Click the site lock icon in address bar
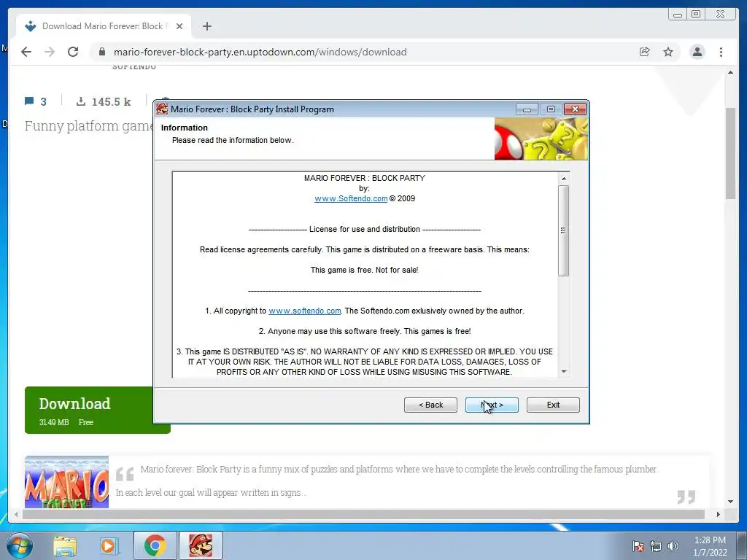The height and width of the screenshot is (560, 747). [x=101, y=52]
